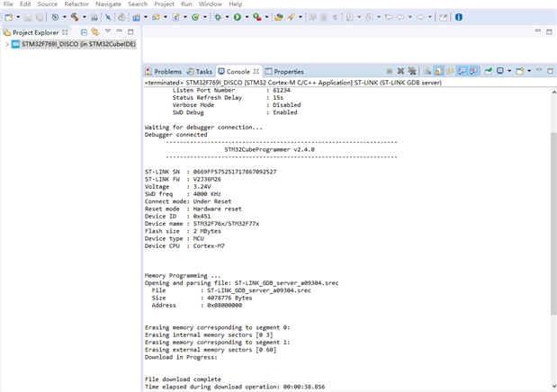This screenshot has height=392, width=557.
Task: Click the console vertical scrollbar thumb
Action: pyautogui.click(x=553, y=223)
